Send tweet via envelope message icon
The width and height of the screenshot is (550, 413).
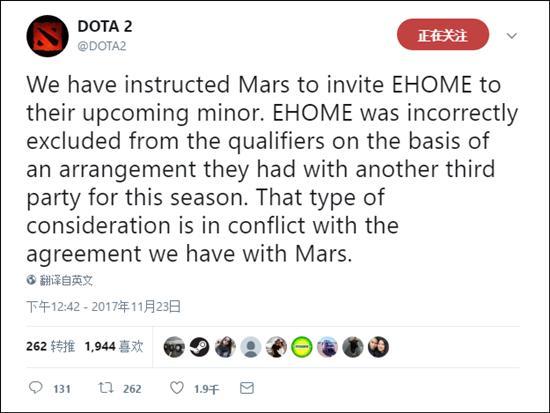tap(247, 388)
